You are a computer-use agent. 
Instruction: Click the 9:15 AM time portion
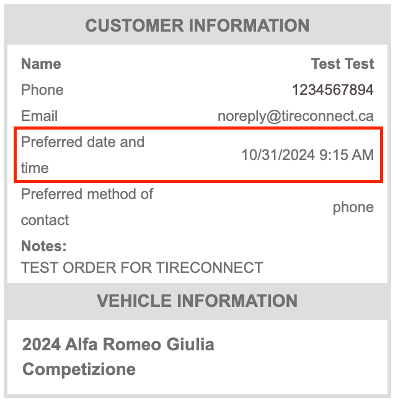[x=346, y=155]
